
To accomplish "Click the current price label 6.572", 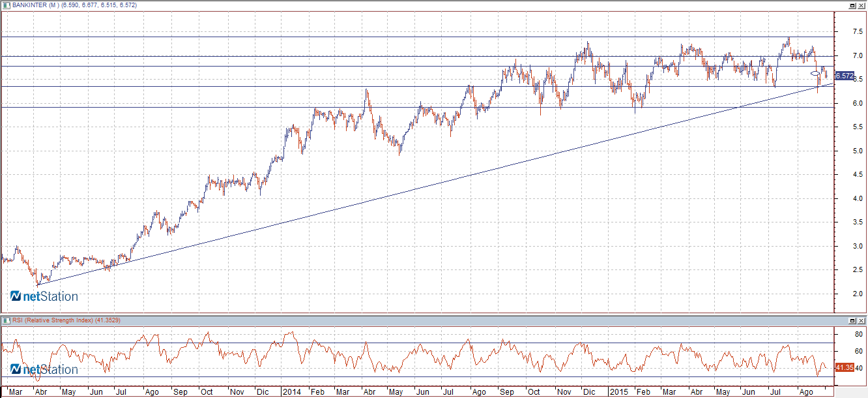I will (844, 76).
